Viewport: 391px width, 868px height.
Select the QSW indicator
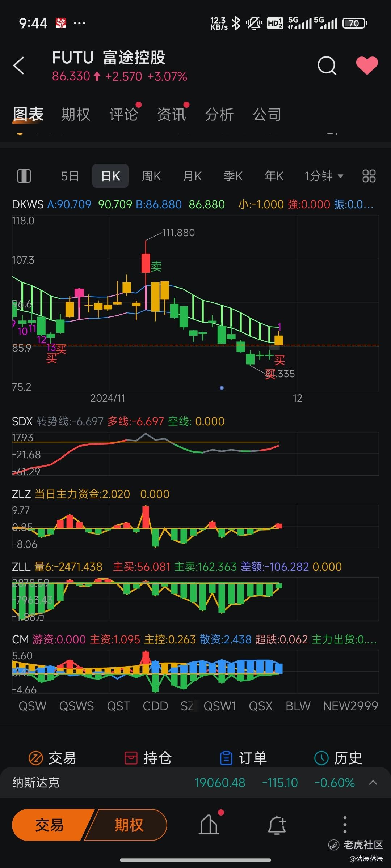(x=33, y=706)
